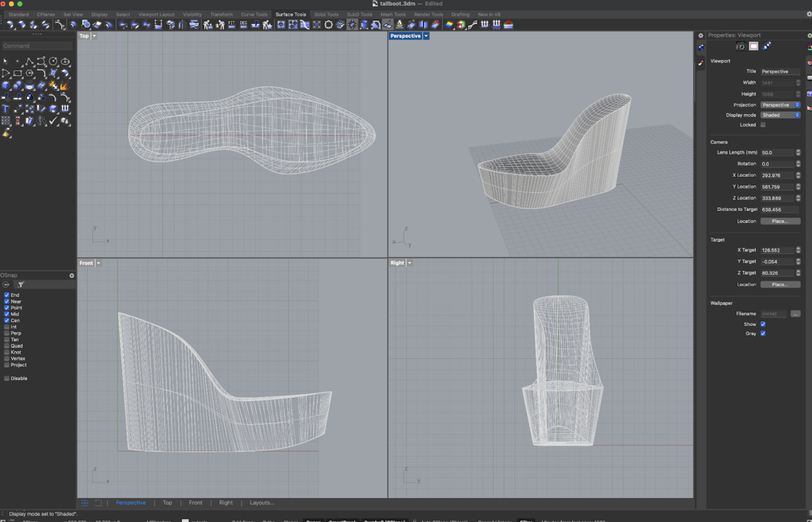Click the Command input field
Screen dimensions: 812x522
coord(37,46)
